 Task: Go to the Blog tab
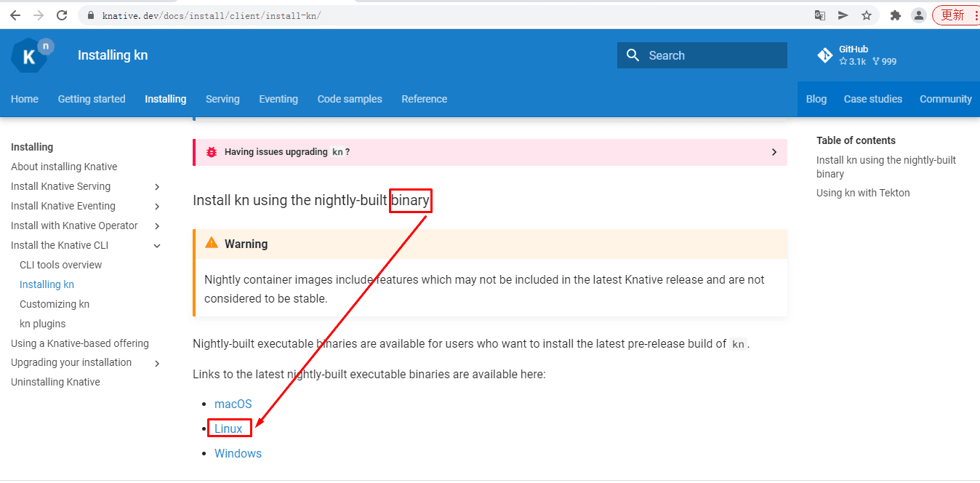tap(816, 99)
